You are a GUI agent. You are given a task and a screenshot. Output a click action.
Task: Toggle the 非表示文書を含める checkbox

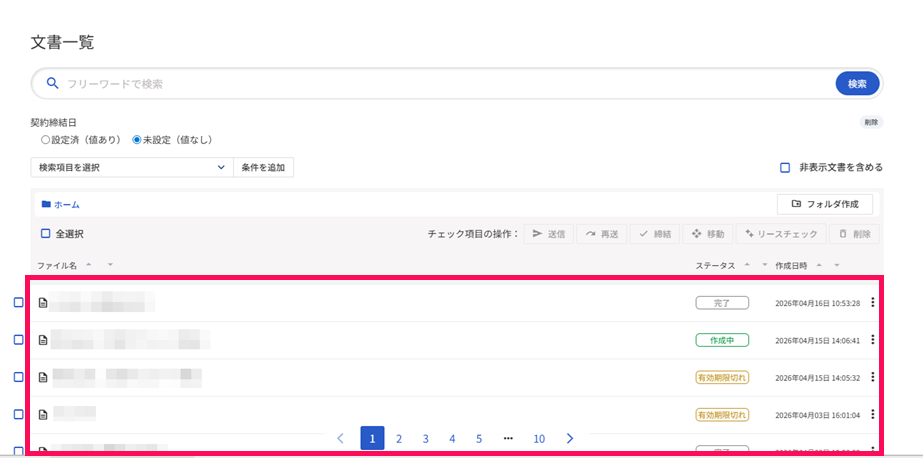click(x=785, y=168)
